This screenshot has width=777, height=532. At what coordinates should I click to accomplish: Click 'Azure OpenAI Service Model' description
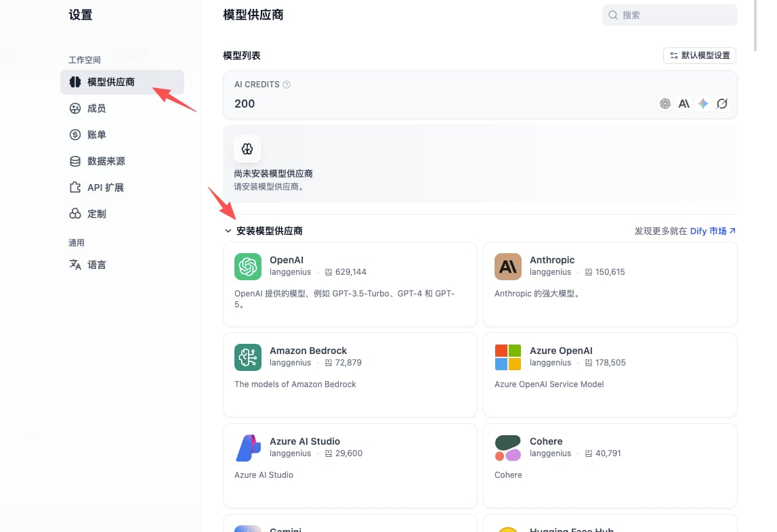[549, 384]
